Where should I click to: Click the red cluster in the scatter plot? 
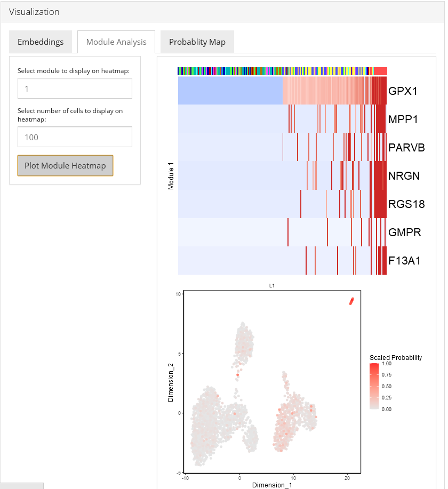point(351,302)
